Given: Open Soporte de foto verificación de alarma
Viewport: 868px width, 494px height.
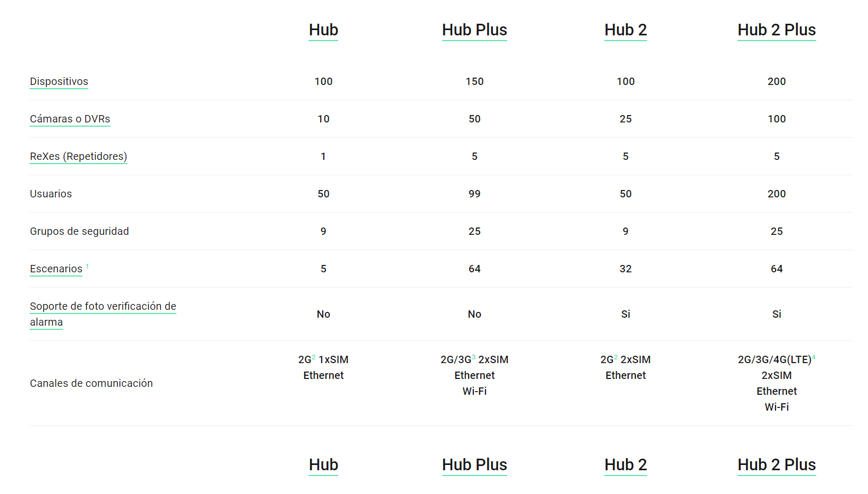Looking at the screenshot, I should click(x=103, y=314).
